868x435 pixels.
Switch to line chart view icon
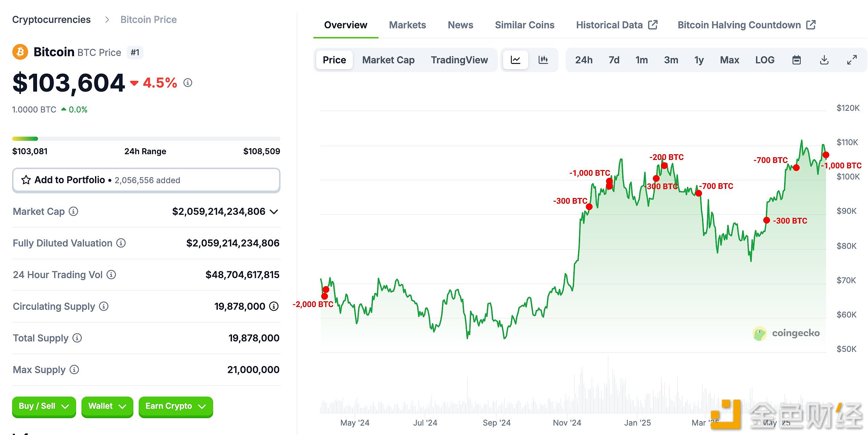[x=515, y=60]
